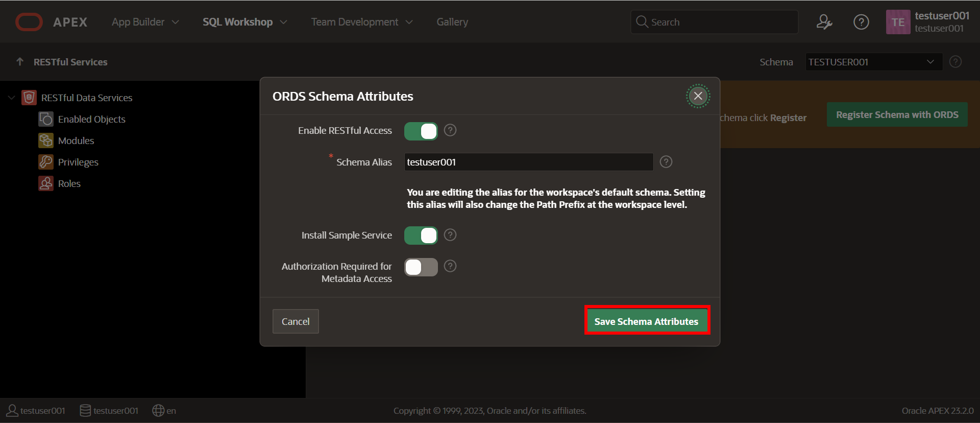Image resolution: width=980 pixels, height=423 pixels.
Task: Click the up arrow beside RESTful Services
Action: (20, 62)
